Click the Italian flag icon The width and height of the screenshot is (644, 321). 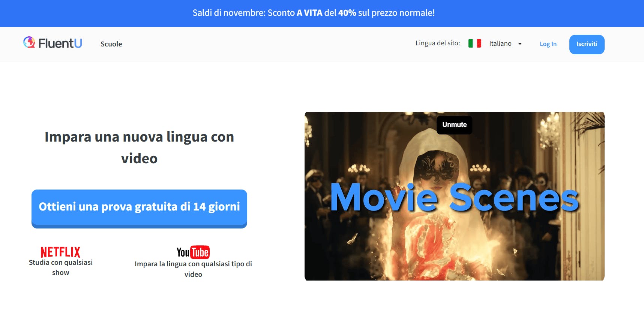[x=475, y=43]
